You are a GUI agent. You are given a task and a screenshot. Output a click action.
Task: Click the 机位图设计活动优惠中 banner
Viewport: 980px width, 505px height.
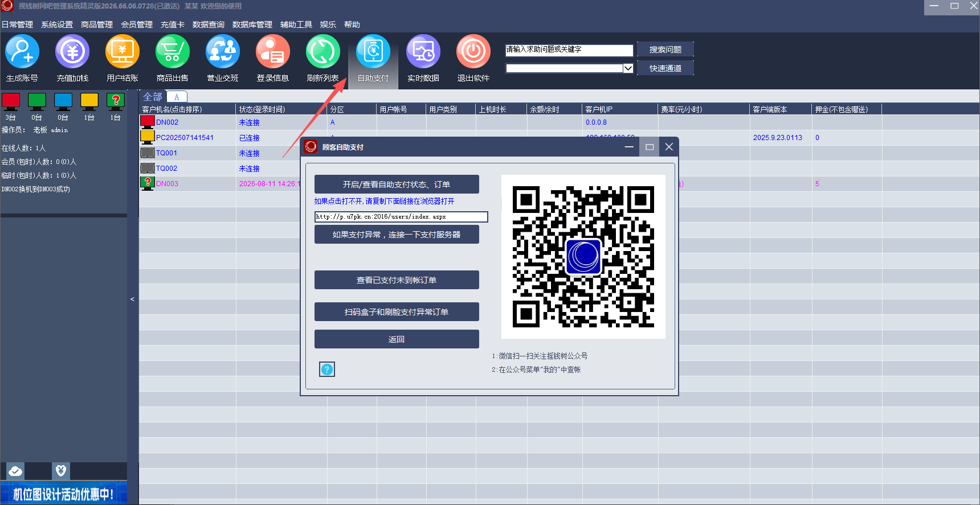click(64, 493)
